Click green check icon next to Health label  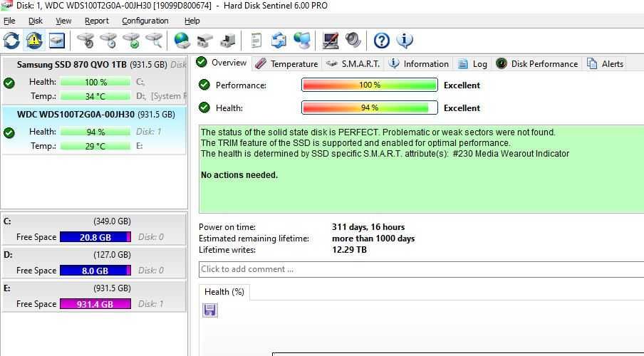point(204,108)
